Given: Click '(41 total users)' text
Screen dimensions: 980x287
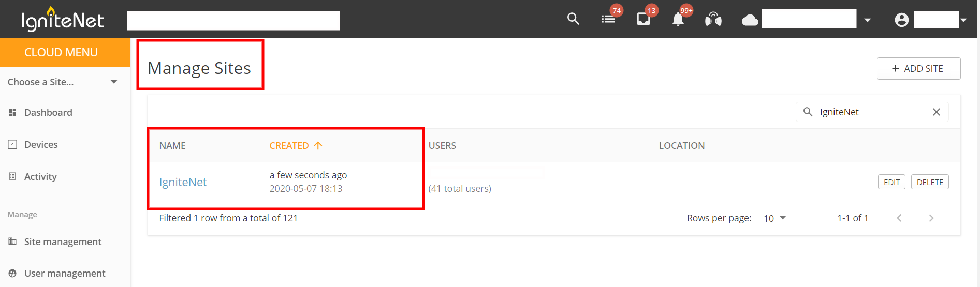Looking at the screenshot, I should [x=460, y=189].
